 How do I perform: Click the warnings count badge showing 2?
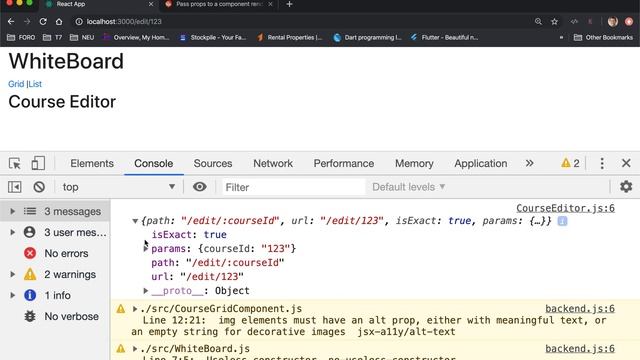point(570,163)
